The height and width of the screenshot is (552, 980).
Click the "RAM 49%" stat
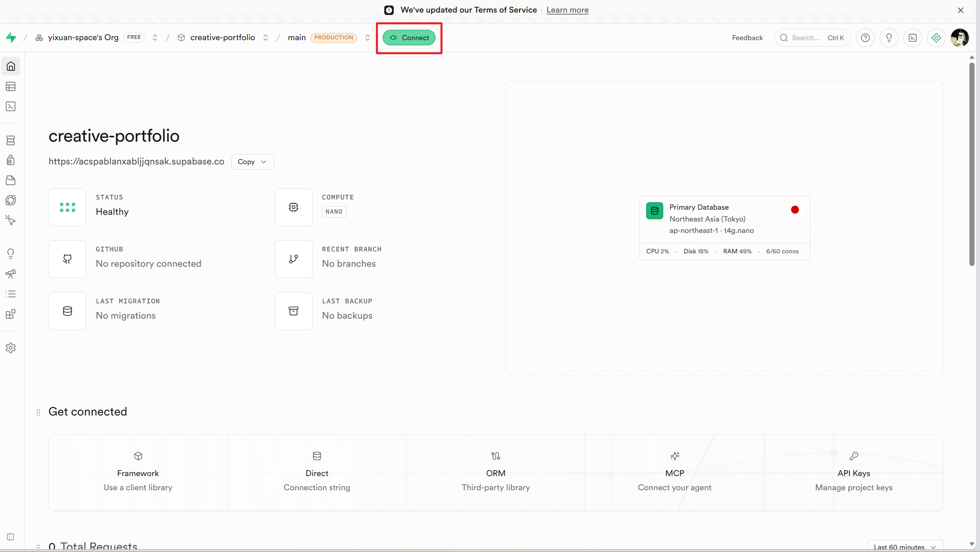point(737,251)
